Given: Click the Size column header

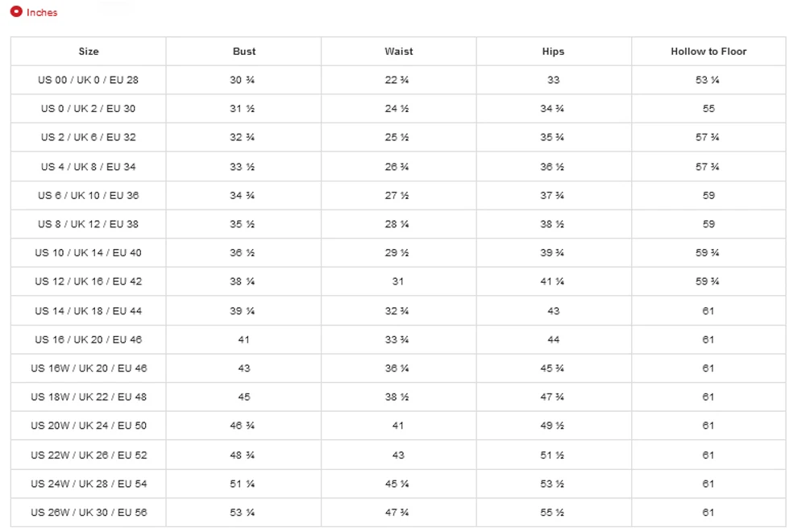Looking at the screenshot, I should (89, 52).
